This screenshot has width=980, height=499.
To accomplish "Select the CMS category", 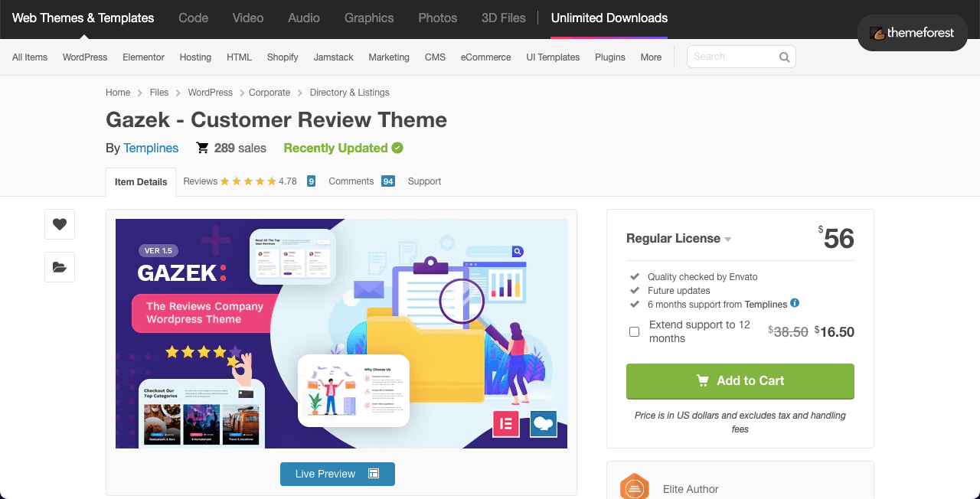I will click(435, 57).
